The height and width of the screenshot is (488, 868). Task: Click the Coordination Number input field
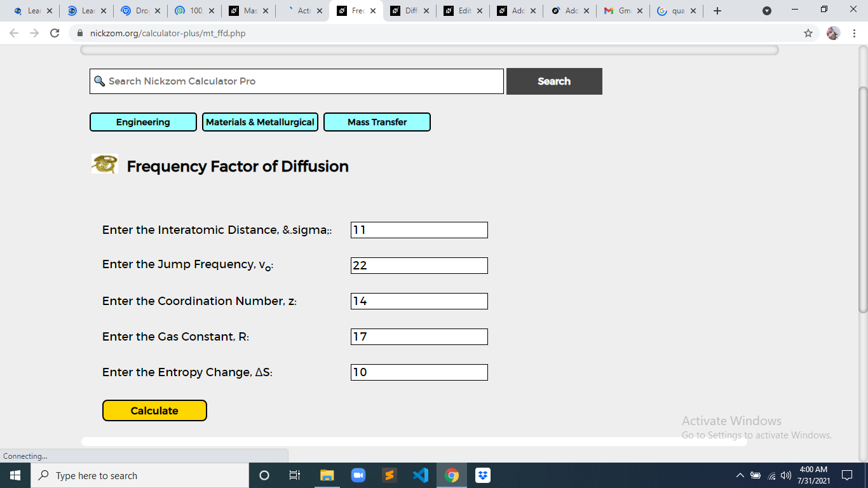click(x=419, y=301)
